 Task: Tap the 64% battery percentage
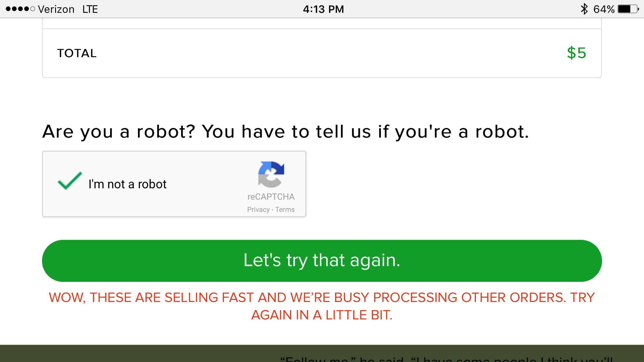point(604,9)
